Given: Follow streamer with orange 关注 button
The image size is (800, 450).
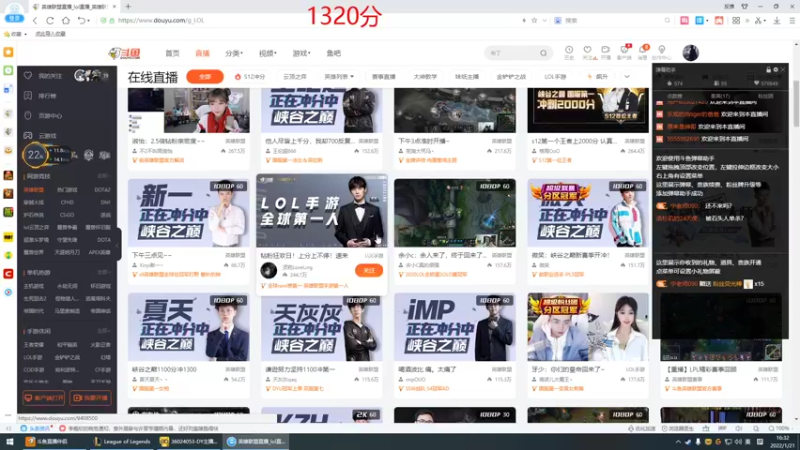Looking at the screenshot, I should [369, 270].
